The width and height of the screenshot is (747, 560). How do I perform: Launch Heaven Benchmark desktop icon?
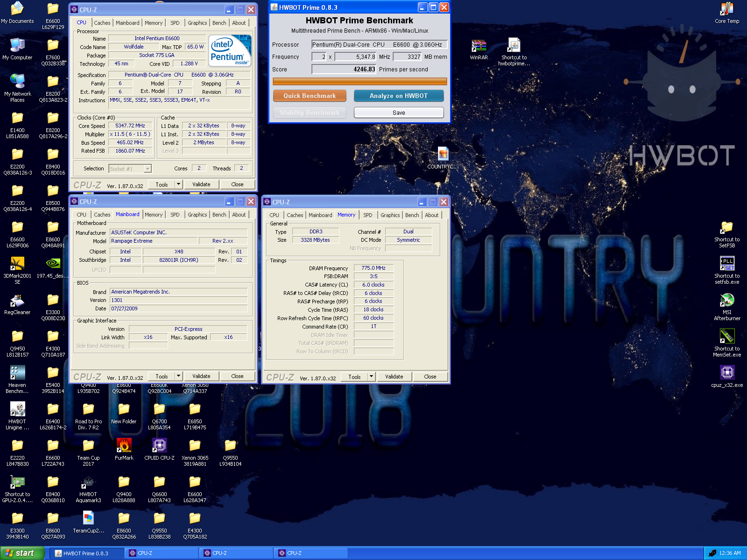(x=17, y=373)
